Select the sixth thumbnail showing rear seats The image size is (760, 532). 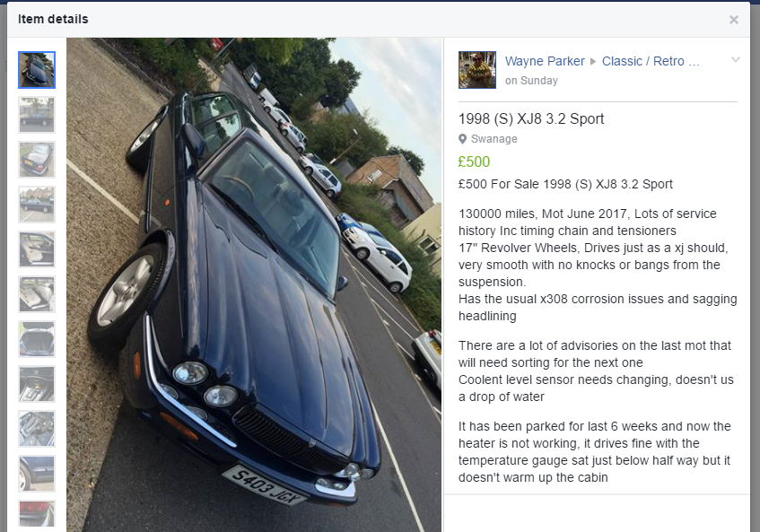37,294
